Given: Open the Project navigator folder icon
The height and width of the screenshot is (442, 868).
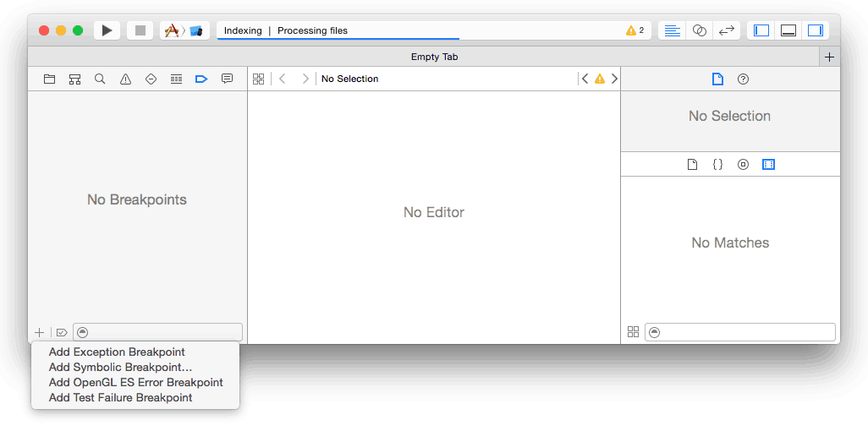Looking at the screenshot, I should tap(49, 79).
